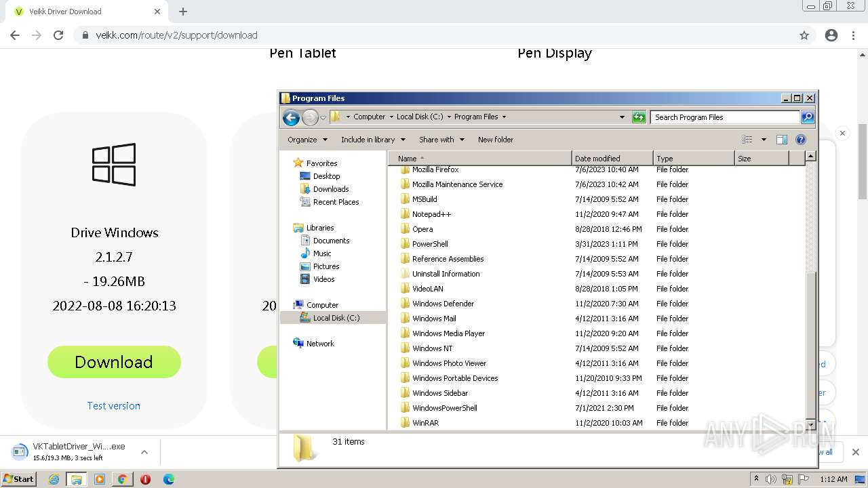The image size is (868, 488).
Task: Select the Notepad++ folder
Action: [x=431, y=214]
